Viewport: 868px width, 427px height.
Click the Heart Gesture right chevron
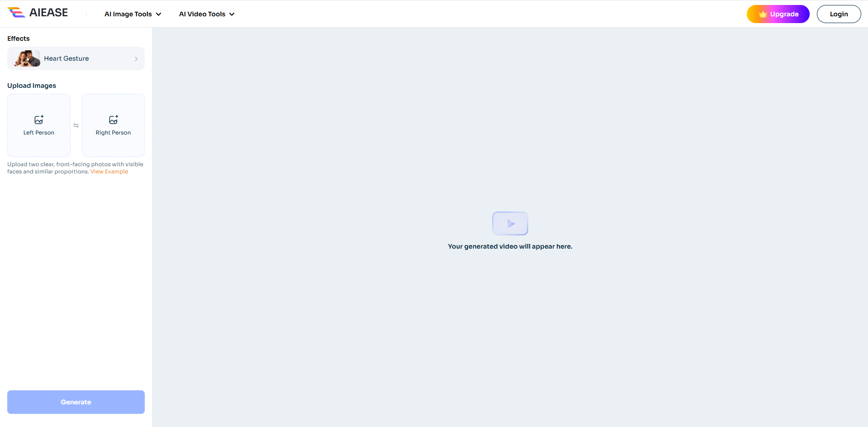click(136, 58)
